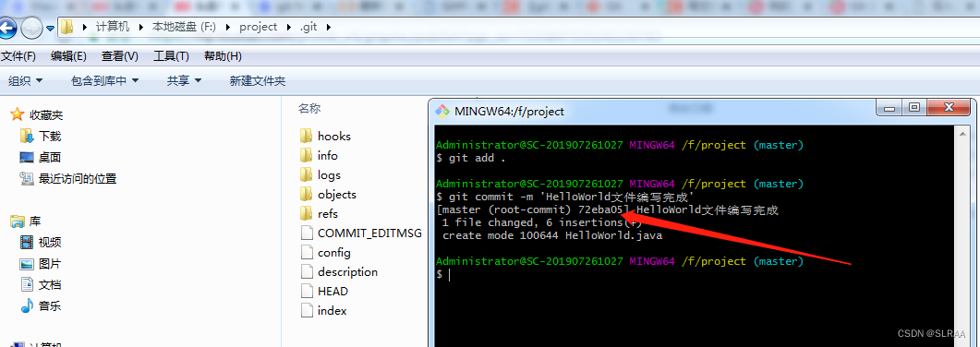This screenshot has height=347, width=980.
Task: Select 音乐 label in navigation pane
Action: click(50, 305)
